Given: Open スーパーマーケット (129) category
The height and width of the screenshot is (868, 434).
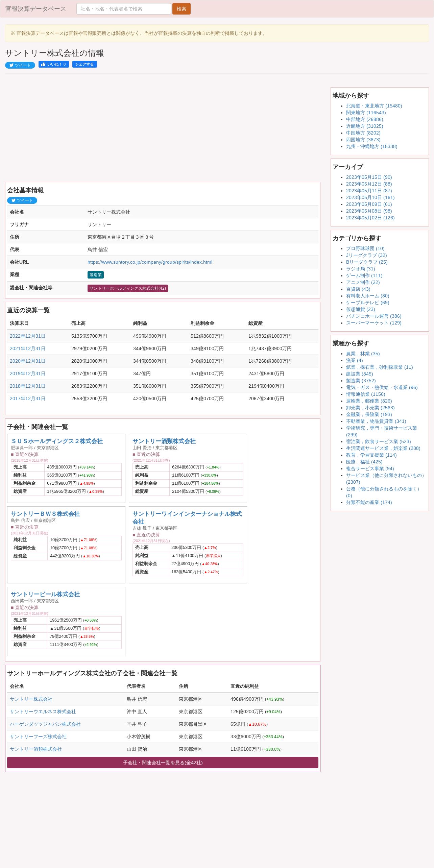Looking at the screenshot, I should pyautogui.click(x=373, y=323).
